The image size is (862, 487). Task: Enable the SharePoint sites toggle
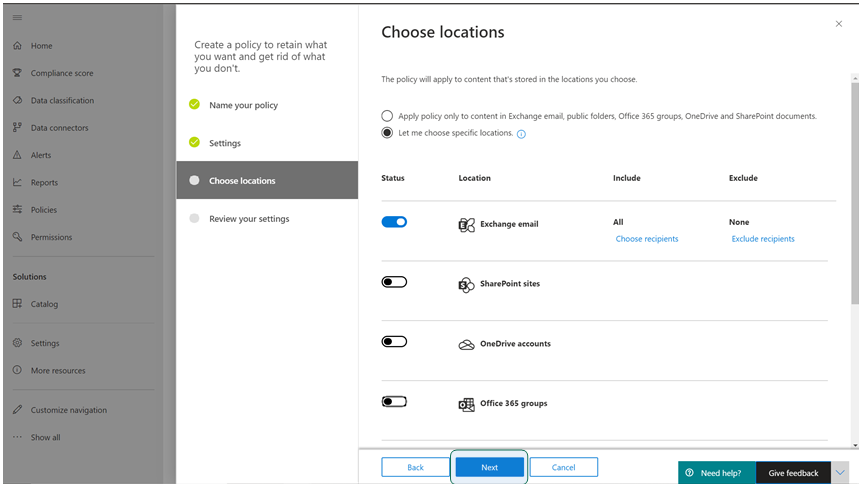coord(394,282)
